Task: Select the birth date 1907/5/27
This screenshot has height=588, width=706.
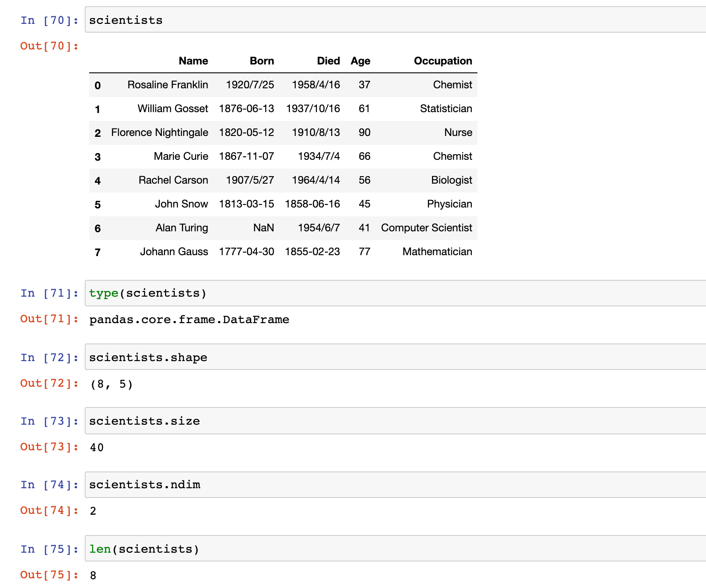Action: [x=250, y=180]
